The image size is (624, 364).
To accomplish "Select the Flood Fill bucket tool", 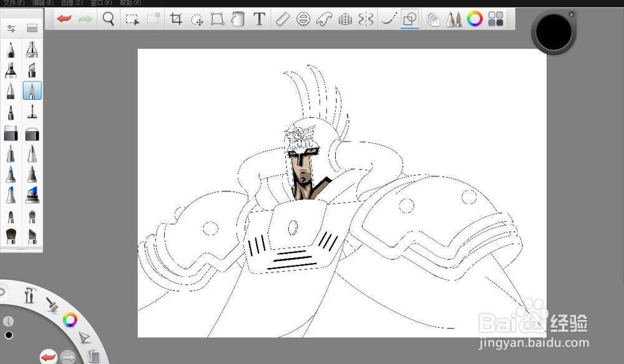I will pyautogui.click(x=238, y=19).
